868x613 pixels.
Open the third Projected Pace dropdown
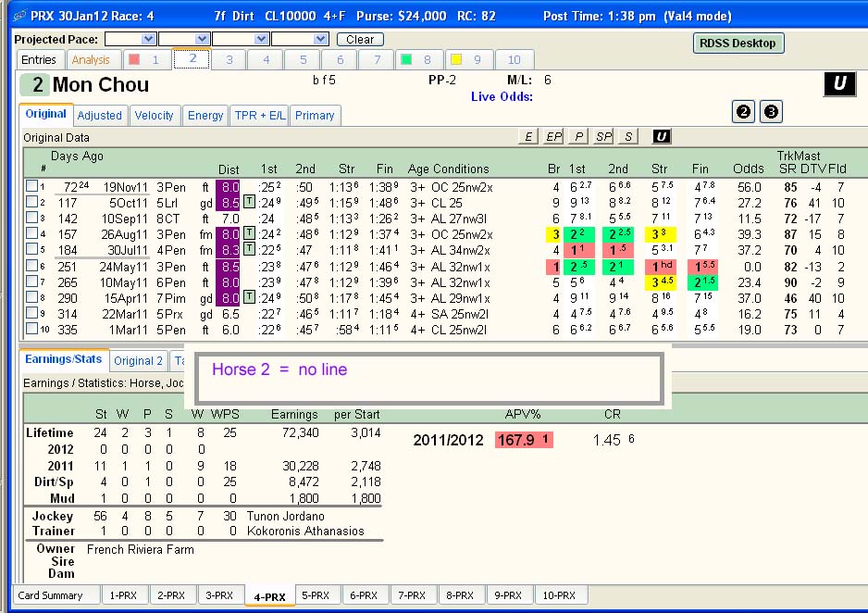click(261, 39)
